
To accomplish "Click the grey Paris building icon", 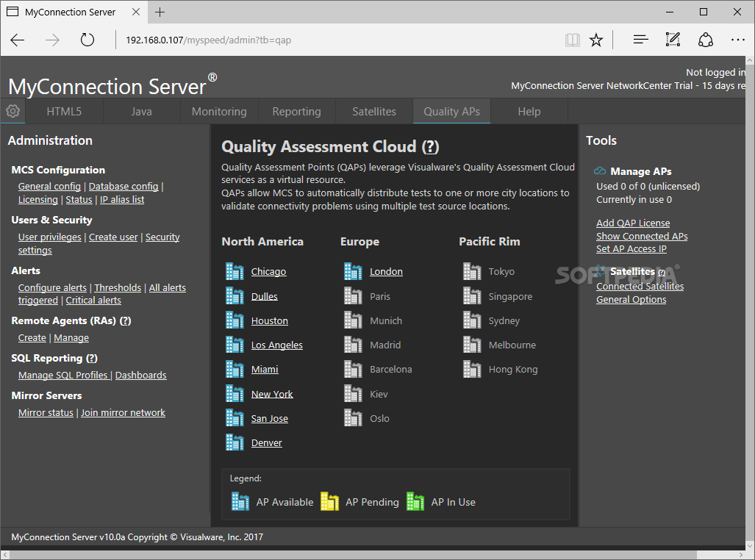I will point(353,295).
